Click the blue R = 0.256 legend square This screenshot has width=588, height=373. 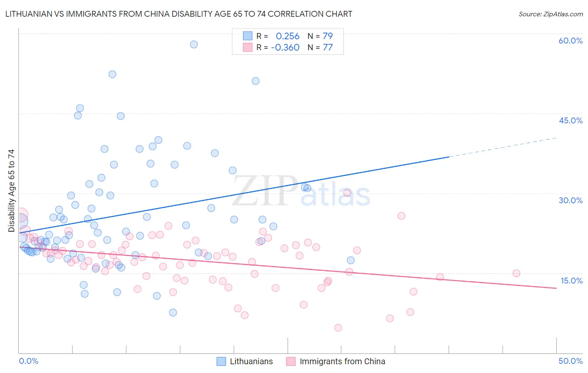(248, 36)
